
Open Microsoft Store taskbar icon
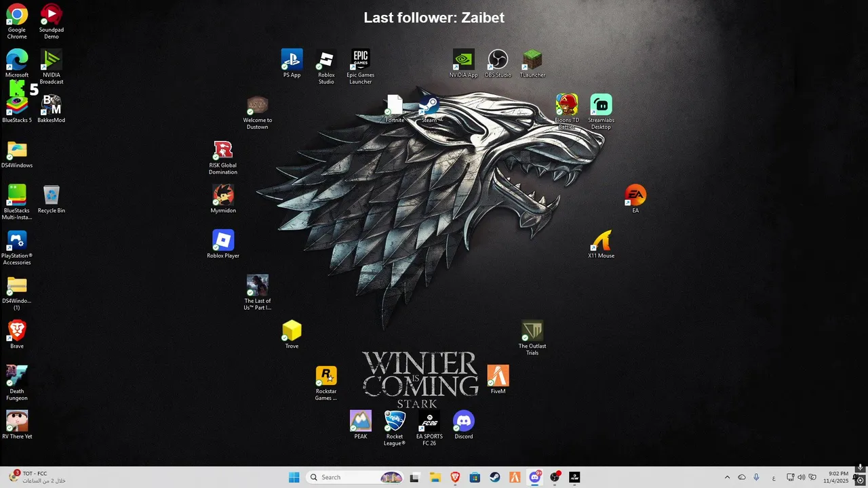click(475, 477)
